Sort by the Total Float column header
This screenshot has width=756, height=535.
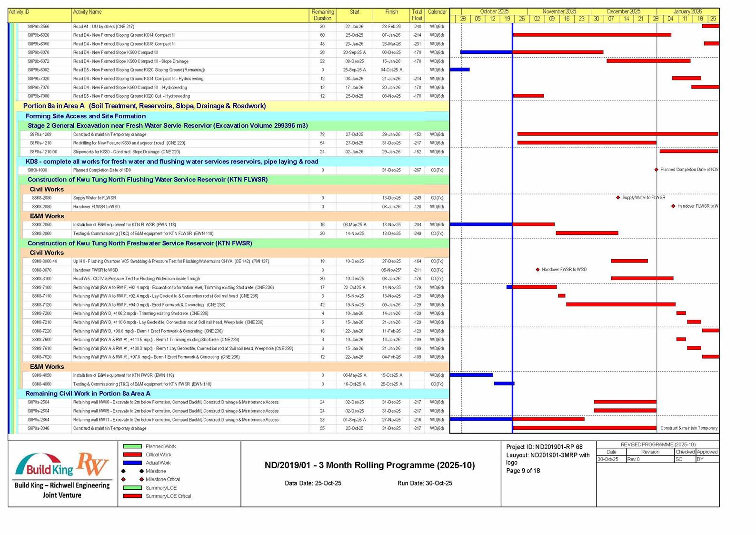click(417, 15)
